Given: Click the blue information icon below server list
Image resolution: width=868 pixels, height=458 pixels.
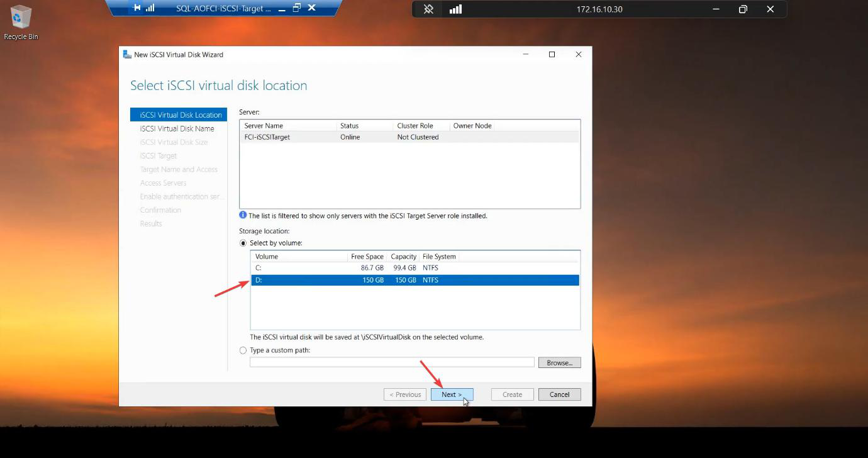Looking at the screenshot, I should click(243, 215).
